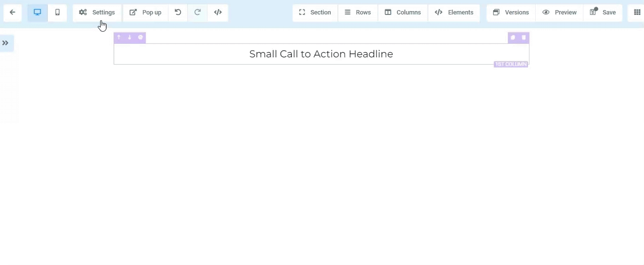Move the column element up
The width and height of the screenshot is (644, 265).
click(119, 38)
